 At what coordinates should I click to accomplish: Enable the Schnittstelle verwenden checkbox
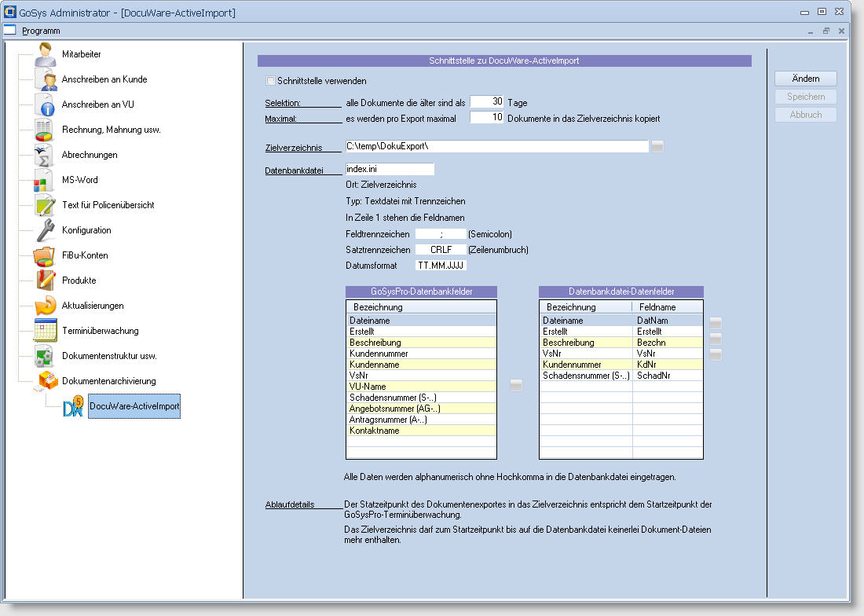(271, 81)
